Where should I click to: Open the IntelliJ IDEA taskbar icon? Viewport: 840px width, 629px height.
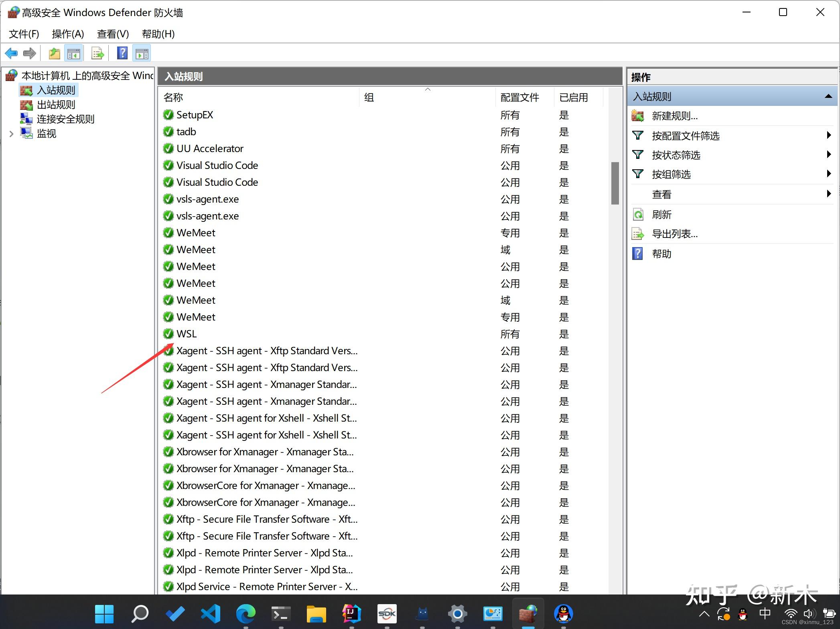(352, 613)
